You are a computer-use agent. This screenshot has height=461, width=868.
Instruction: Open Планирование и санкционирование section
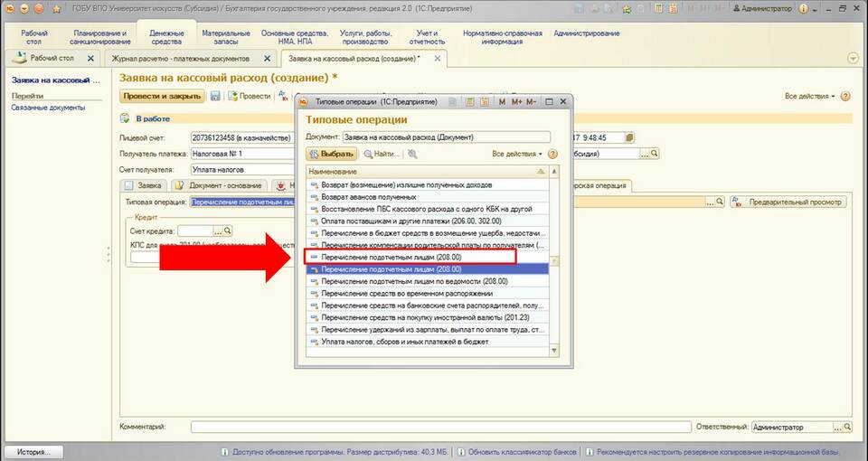pyautogui.click(x=100, y=38)
